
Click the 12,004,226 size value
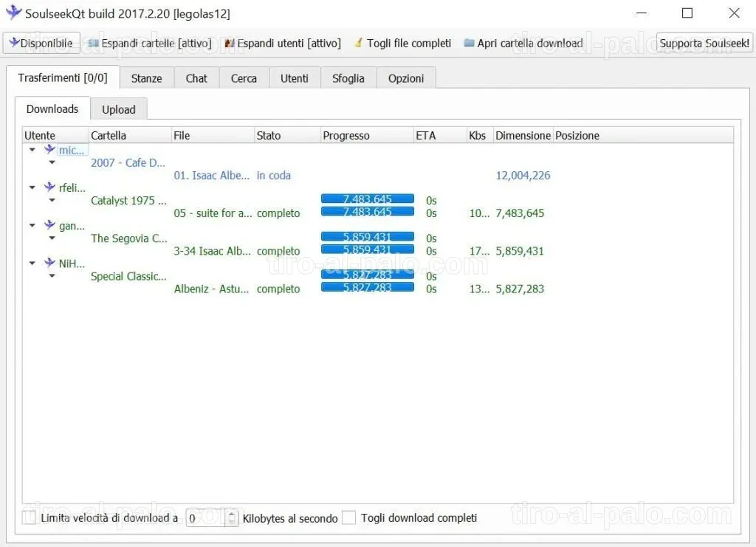[x=523, y=176]
